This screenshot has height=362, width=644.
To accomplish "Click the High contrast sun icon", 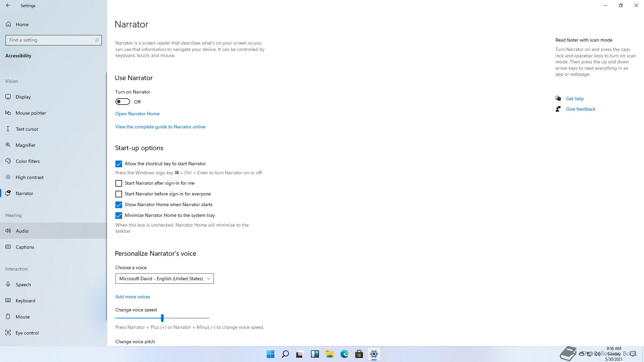I will click(8, 177).
